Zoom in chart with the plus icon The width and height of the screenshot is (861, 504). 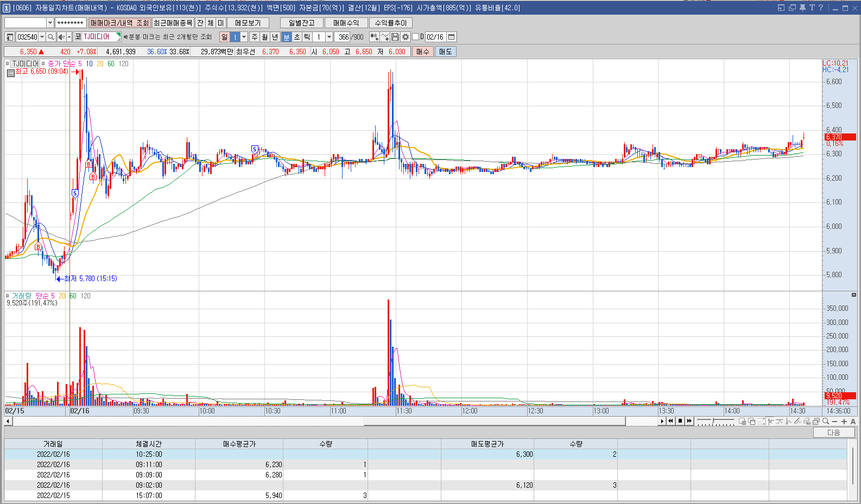pyautogui.click(x=844, y=421)
